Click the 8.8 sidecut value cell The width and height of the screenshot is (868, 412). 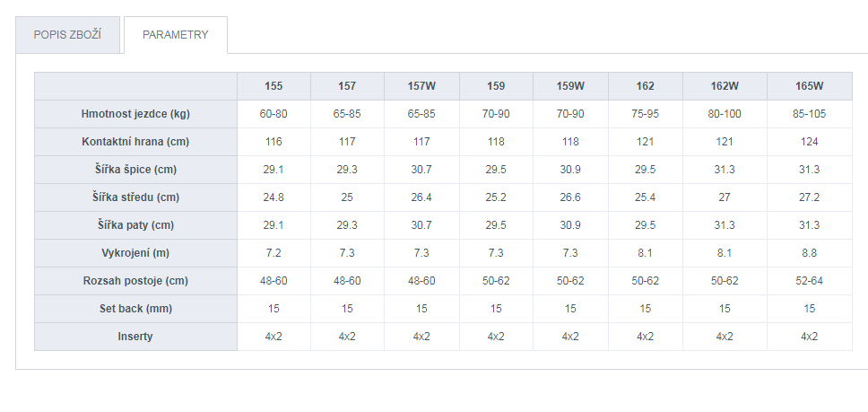(x=809, y=253)
